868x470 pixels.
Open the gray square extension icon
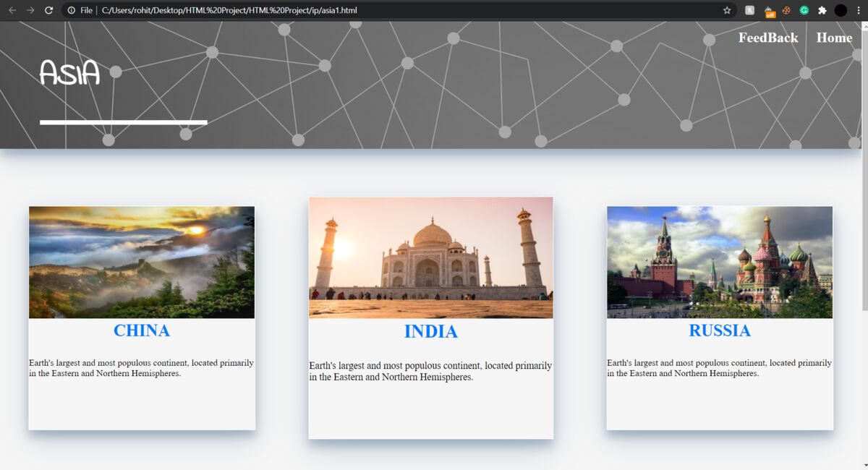[x=750, y=10]
